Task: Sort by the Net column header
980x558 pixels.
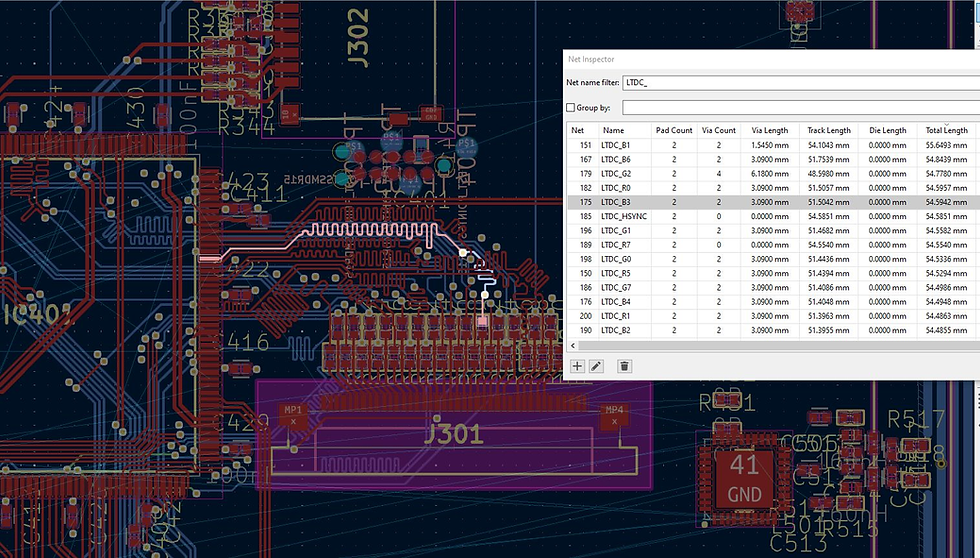Action: click(x=582, y=130)
